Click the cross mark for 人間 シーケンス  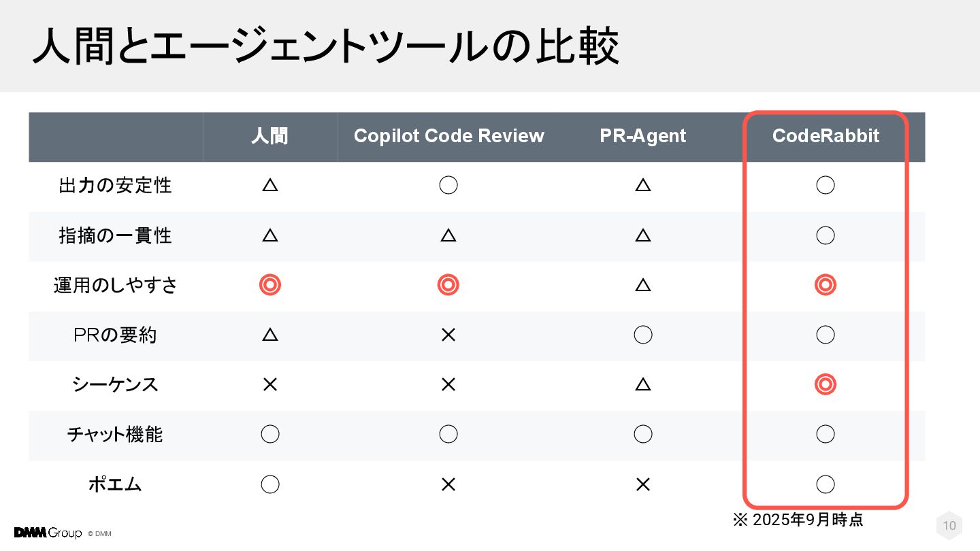tap(270, 384)
